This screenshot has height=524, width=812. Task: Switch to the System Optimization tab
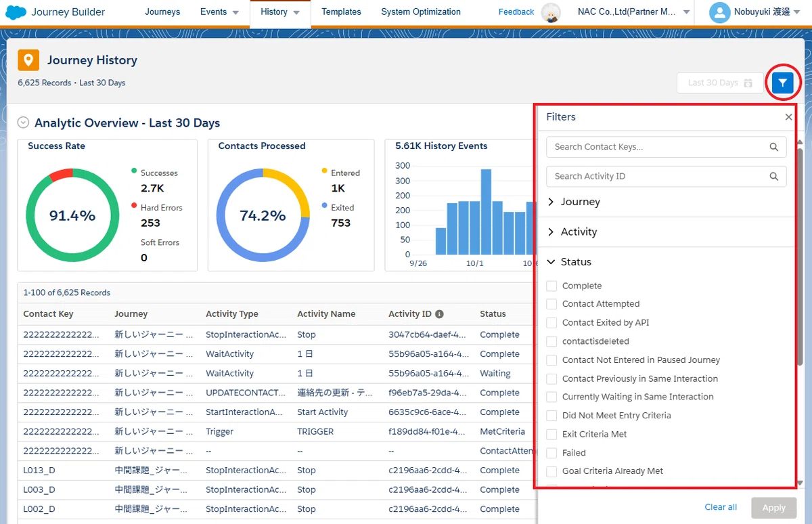tap(421, 12)
